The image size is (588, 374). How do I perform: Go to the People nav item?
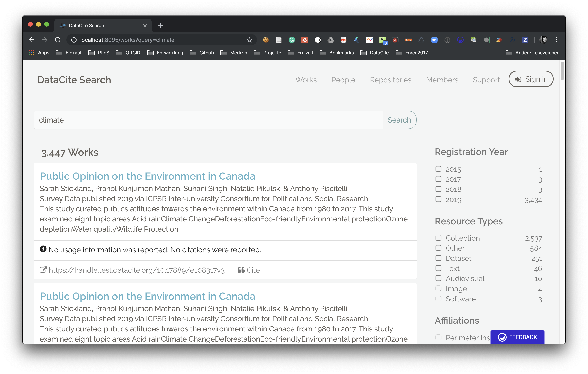coord(343,80)
